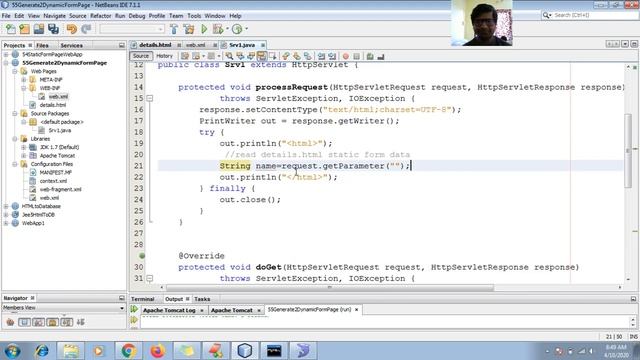Click the Previous Bookmark editor icon
The width and height of the screenshot is (640, 360).
[x=286, y=56]
